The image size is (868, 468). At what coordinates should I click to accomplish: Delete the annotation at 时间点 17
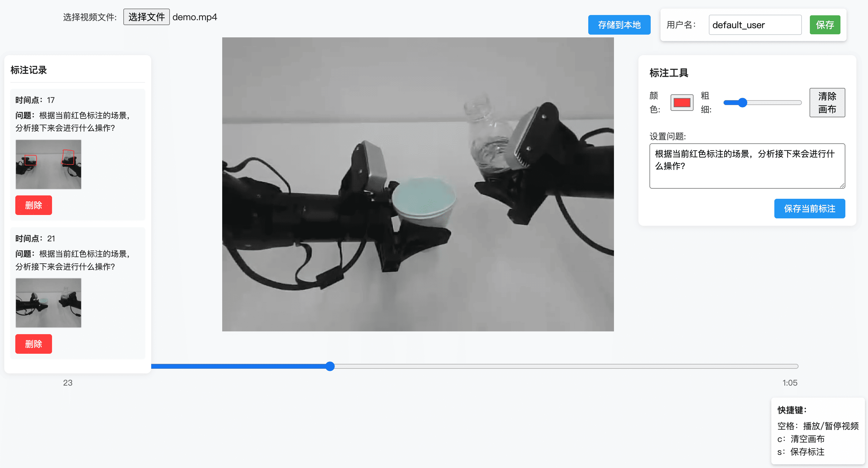33,205
